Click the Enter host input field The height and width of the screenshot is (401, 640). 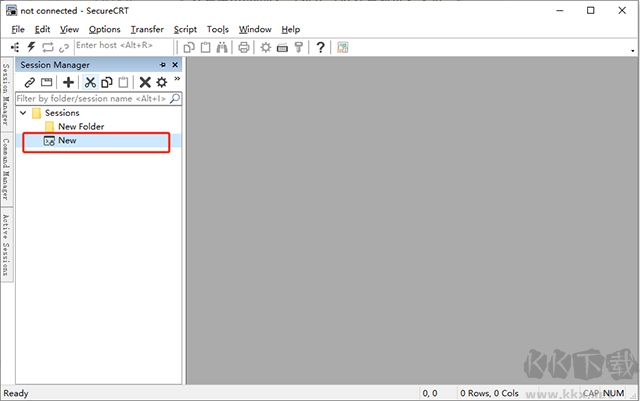[x=123, y=46]
